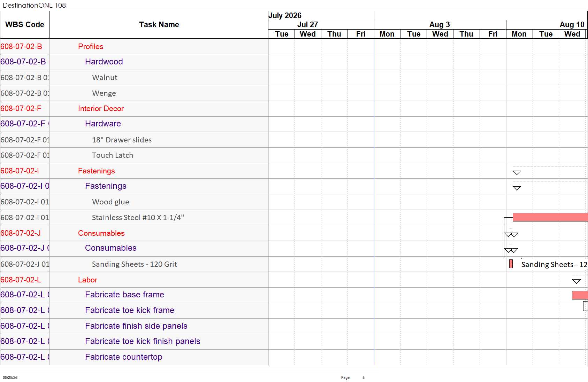This screenshot has height=382, width=588.
Task: Select the purple Fastenings sub-row
Action: coord(134,186)
